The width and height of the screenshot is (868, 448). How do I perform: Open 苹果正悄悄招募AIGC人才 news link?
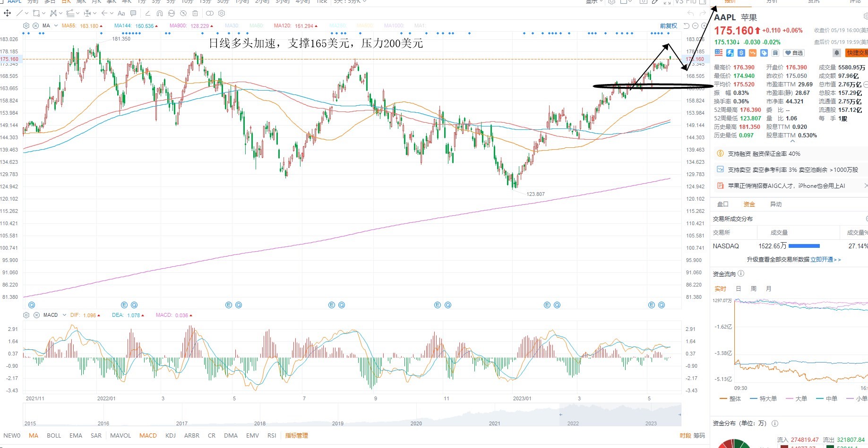coord(786,186)
